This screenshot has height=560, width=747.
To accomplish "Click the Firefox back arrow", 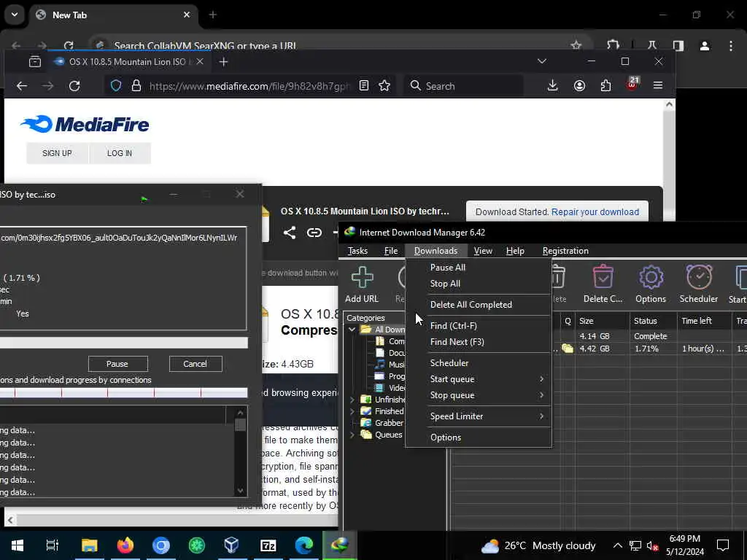I will (22, 86).
